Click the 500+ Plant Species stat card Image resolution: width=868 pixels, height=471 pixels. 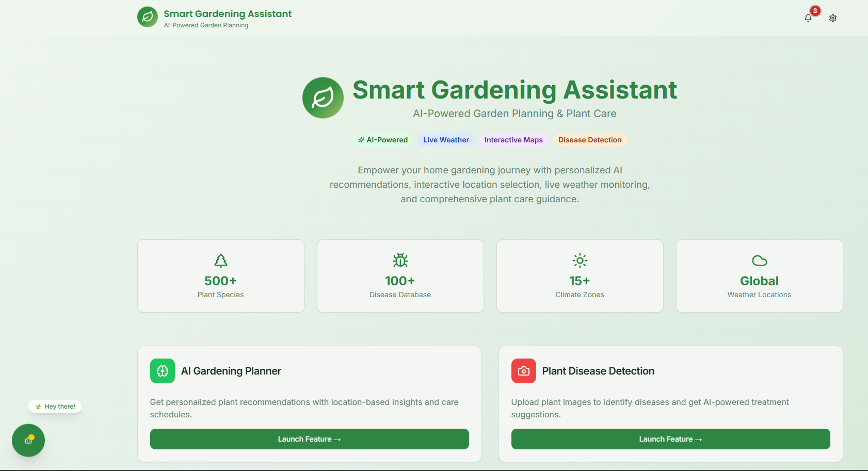point(221,276)
